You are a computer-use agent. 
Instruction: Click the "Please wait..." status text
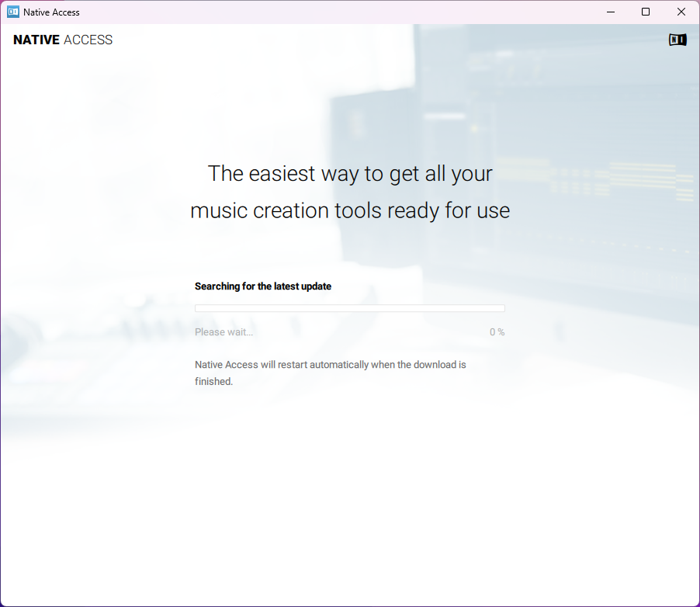pos(224,332)
